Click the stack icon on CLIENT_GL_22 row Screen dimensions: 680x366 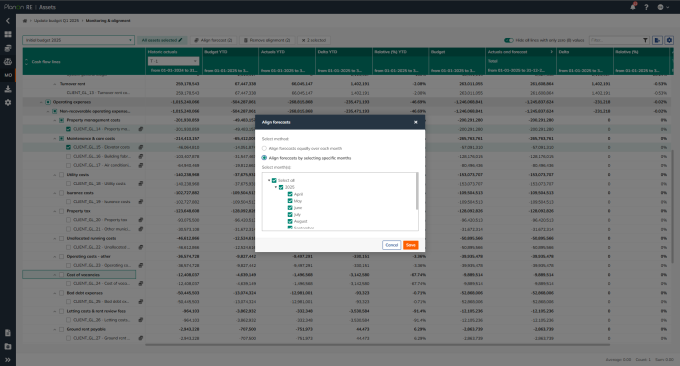coord(141,247)
